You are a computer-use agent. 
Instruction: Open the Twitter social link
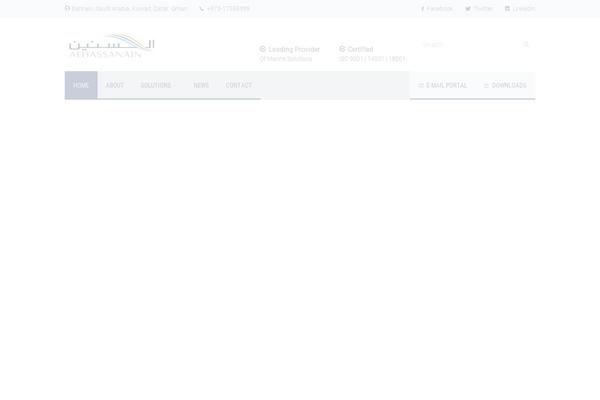coord(479,8)
